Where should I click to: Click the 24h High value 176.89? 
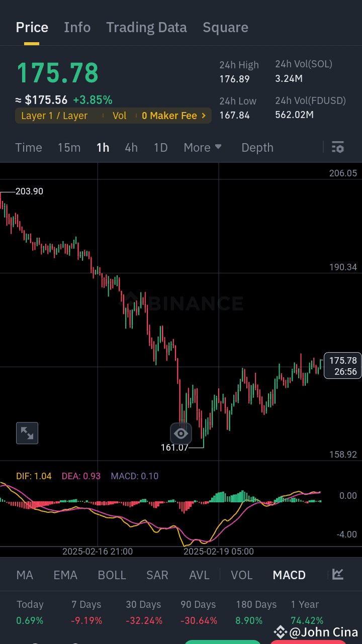click(x=234, y=79)
